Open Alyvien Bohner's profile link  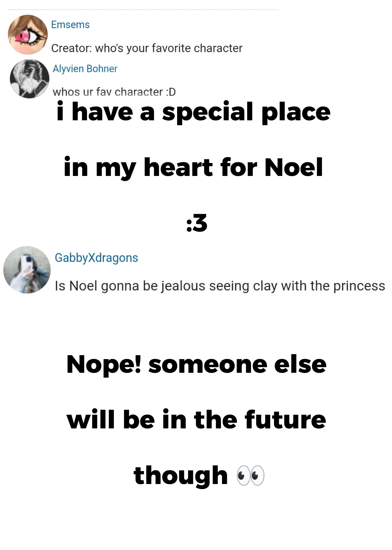(86, 69)
